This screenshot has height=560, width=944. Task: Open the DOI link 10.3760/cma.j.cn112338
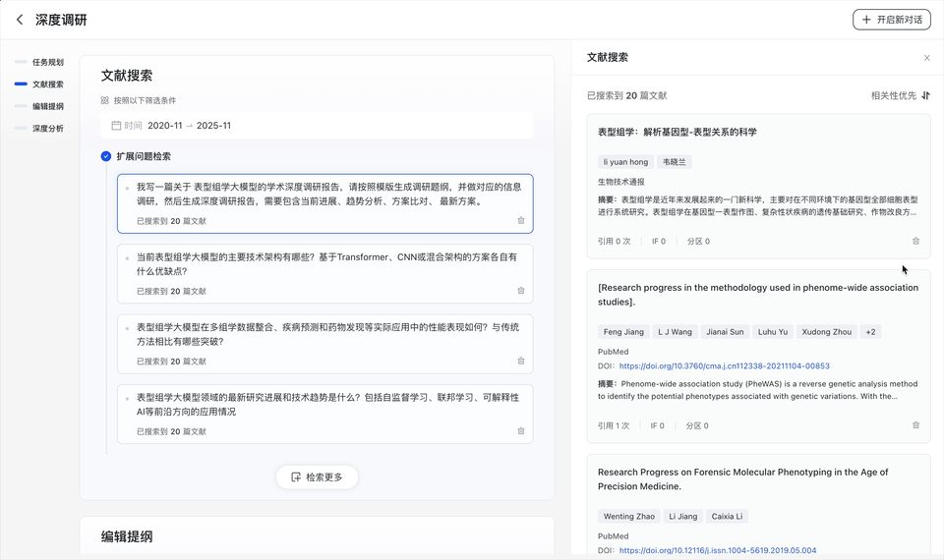coord(724,366)
